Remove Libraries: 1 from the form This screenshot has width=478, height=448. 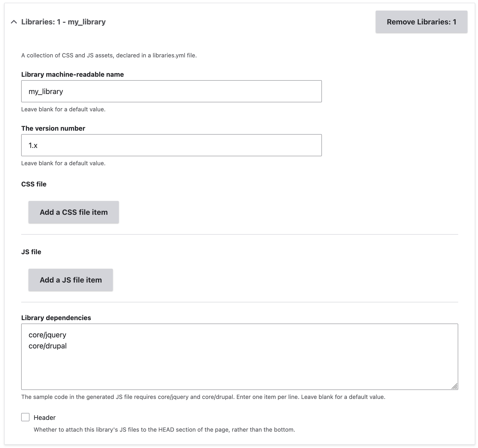coord(421,22)
